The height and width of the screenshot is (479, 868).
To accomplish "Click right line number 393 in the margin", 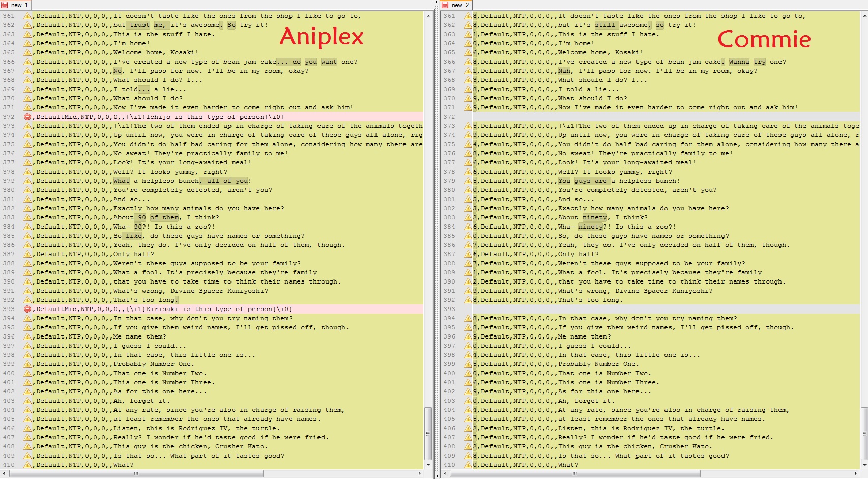I will tap(449, 309).
